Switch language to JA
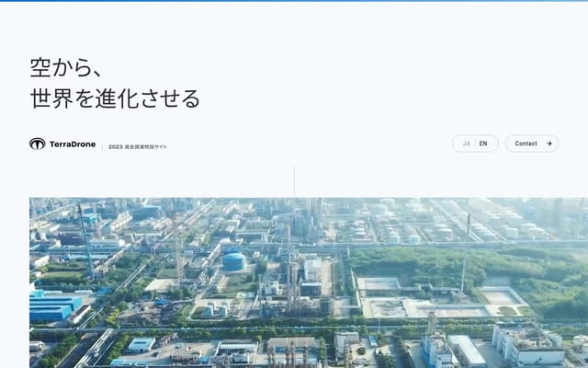The image size is (588, 368). click(x=467, y=144)
